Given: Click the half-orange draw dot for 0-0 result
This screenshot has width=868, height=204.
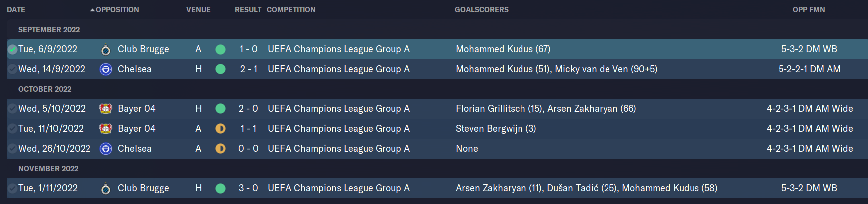Looking at the screenshot, I should 221,149.
